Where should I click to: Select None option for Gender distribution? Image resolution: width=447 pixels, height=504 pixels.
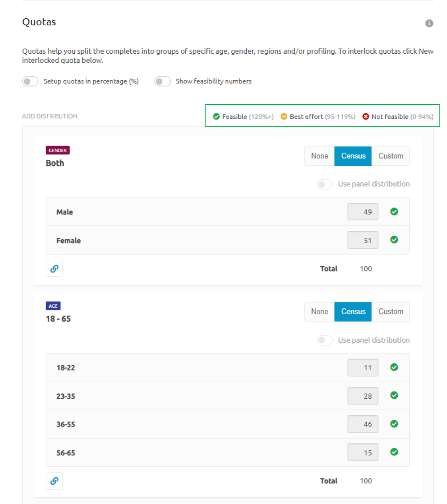coord(319,156)
